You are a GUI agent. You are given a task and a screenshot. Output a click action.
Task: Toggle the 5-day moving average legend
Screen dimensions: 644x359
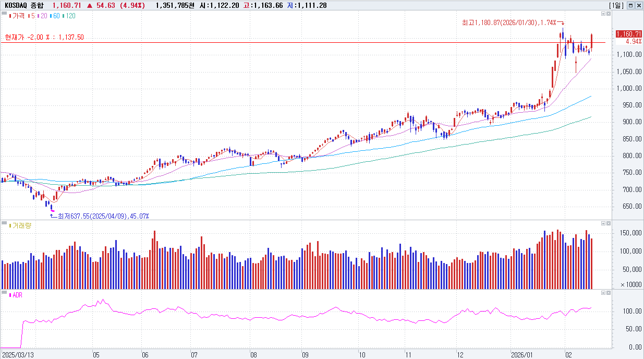(31, 16)
